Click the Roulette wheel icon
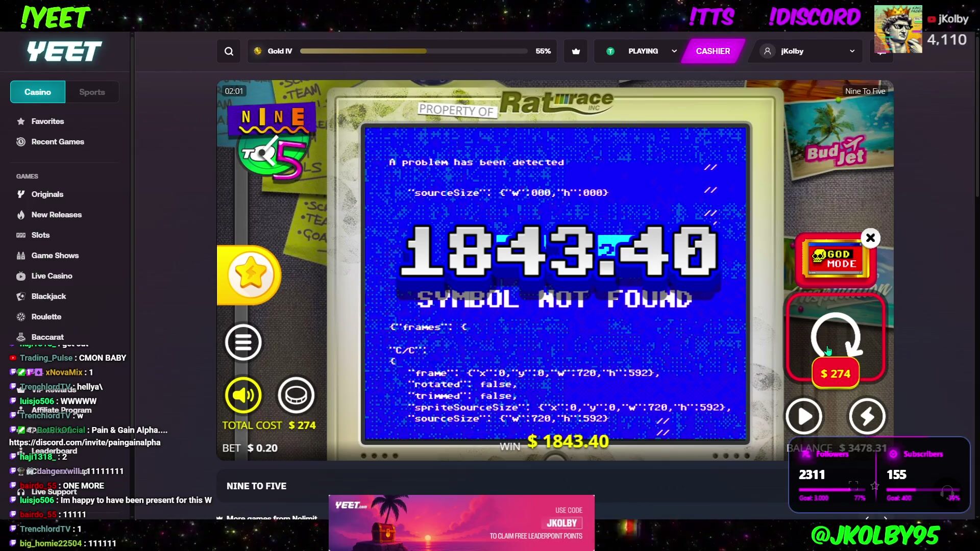The width and height of the screenshot is (980, 551). (21, 317)
